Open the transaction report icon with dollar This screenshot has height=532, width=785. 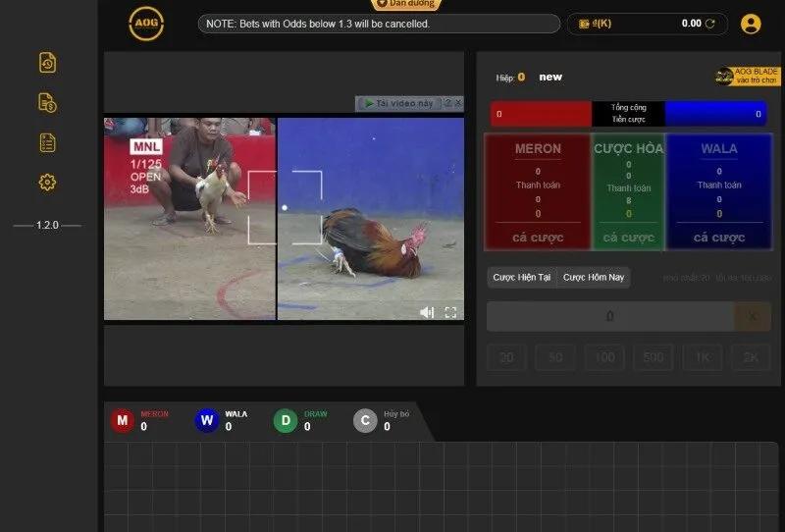click(x=47, y=102)
